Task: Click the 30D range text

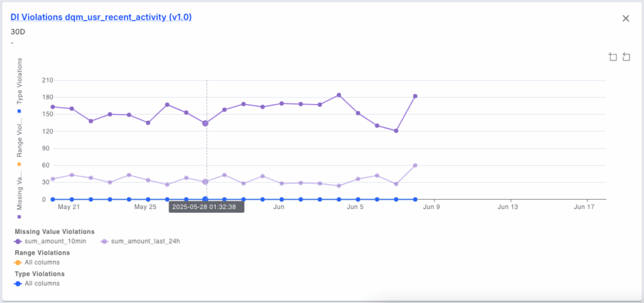Action: click(x=18, y=31)
